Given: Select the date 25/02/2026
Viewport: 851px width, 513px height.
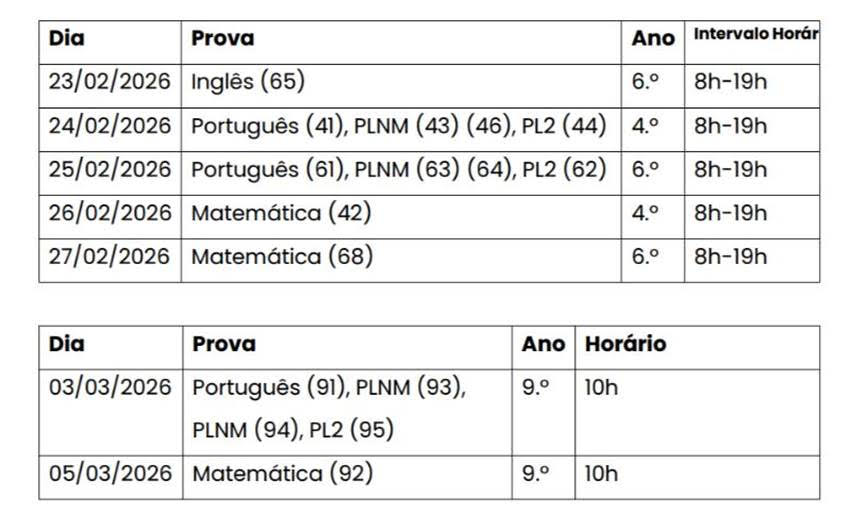Looking at the screenshot, I should point(110,170).
